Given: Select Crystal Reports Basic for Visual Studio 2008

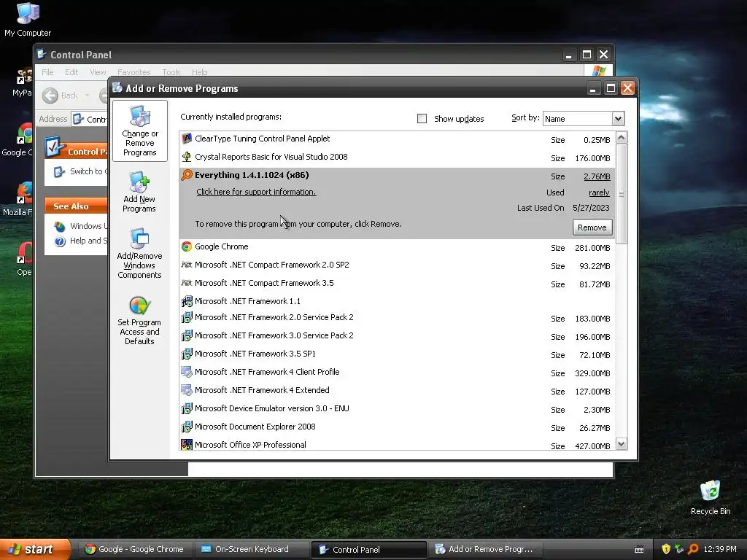Looking at the screenshot, I should [271, 157].
